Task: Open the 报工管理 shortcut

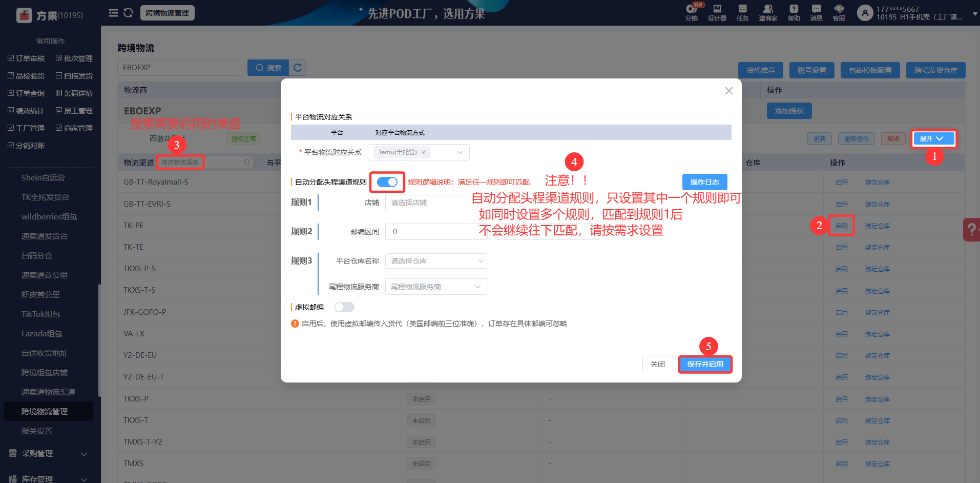Action: pos(74,111)
